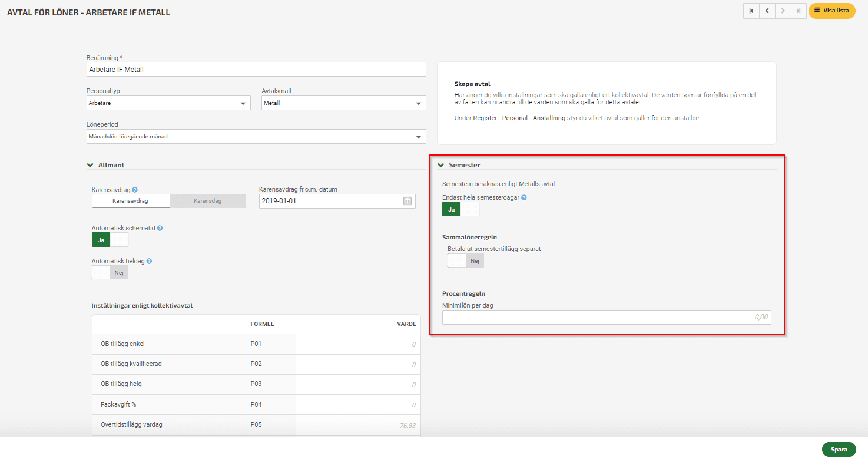
Task: Open help icon next to Karensavdrag
Action: coord(135,190)
